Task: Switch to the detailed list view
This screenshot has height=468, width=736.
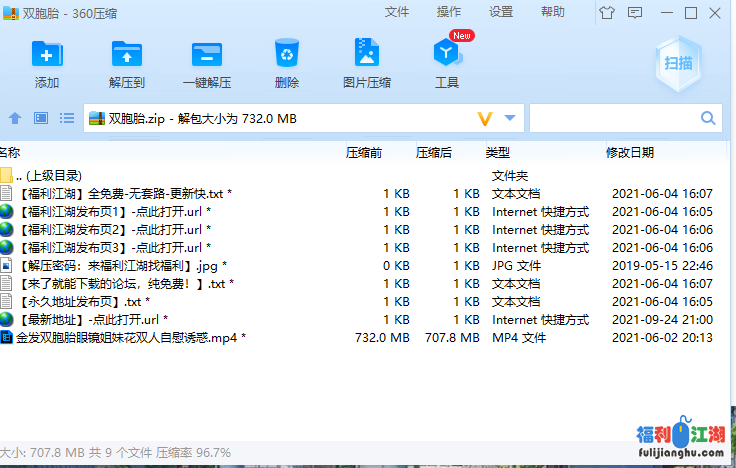Action: 67,118
